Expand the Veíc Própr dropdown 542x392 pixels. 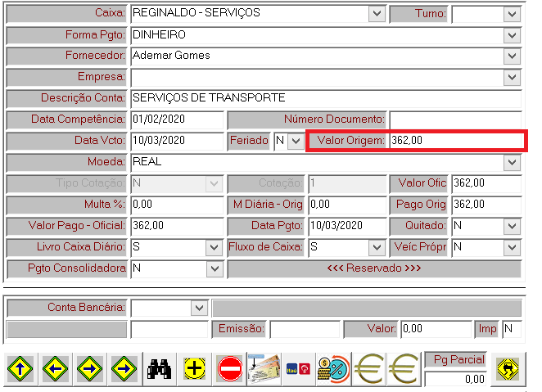coord(512,247)
